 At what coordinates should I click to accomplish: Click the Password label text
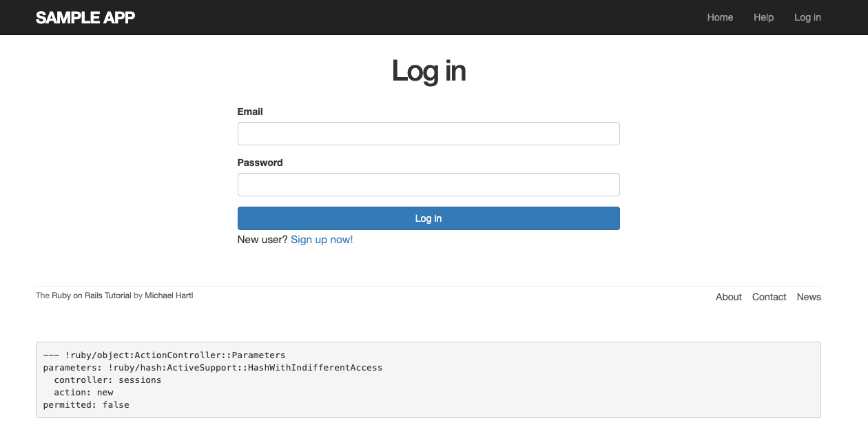point(260,163)
